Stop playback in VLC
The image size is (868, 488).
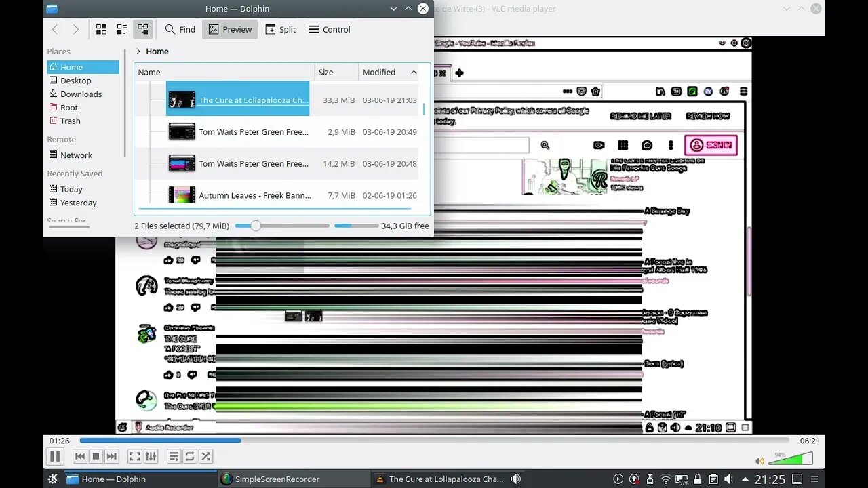[x=96, y=457]
